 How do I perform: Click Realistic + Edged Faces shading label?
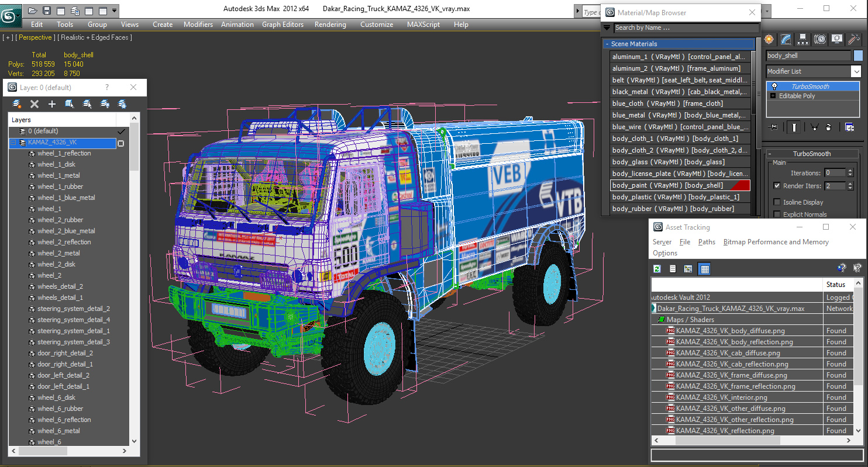pos(95,37)
